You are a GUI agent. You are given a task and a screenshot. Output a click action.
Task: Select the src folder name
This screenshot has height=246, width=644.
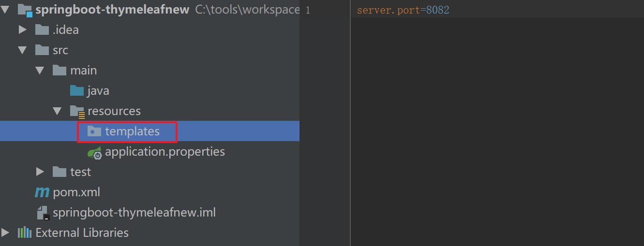click(x=60, y=50)
